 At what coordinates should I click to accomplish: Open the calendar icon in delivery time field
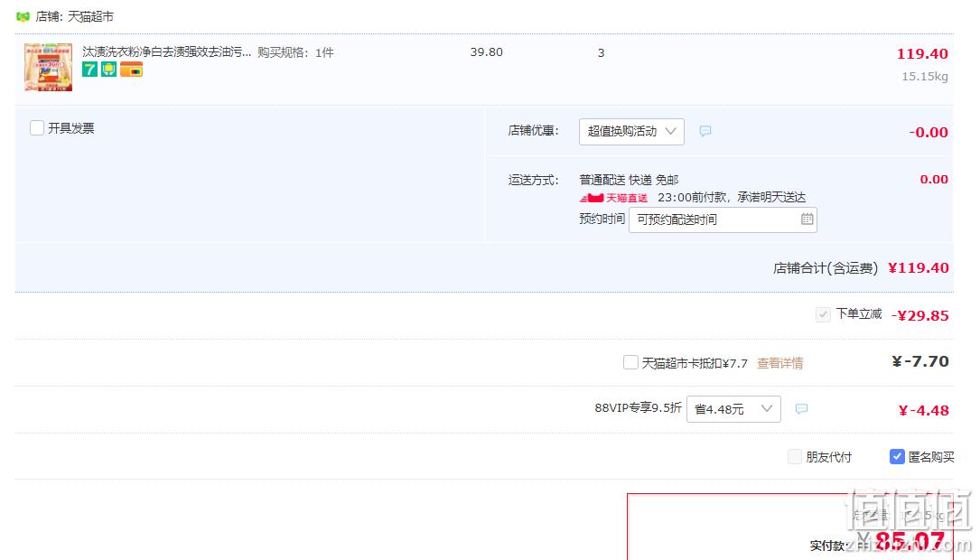pos(807,219)
